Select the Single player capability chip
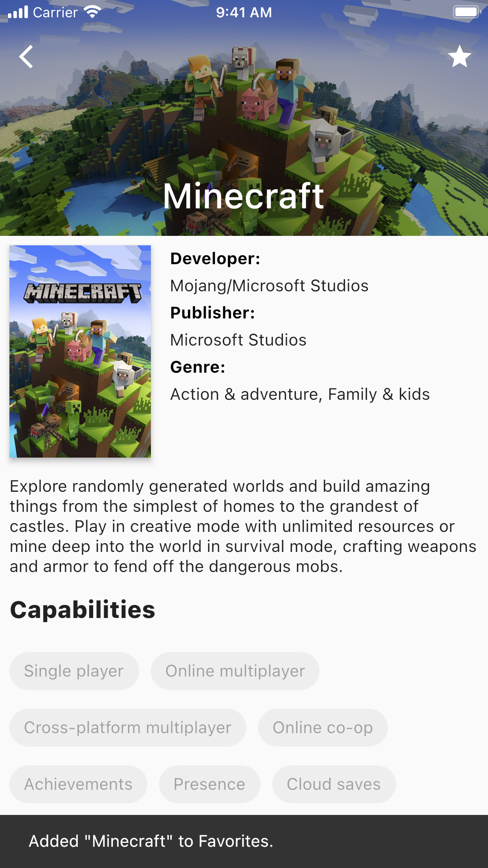This screenshot has width=488, height=868. tap(74, 671)
